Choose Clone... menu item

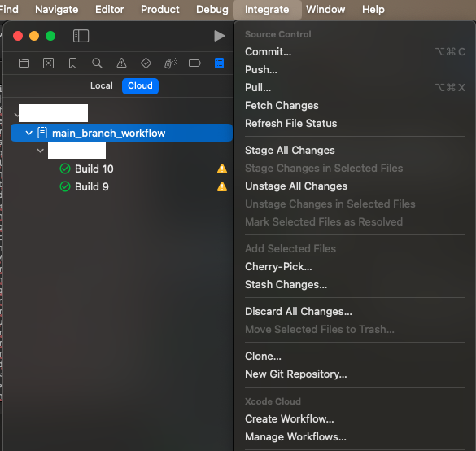[x=355, y=356]
